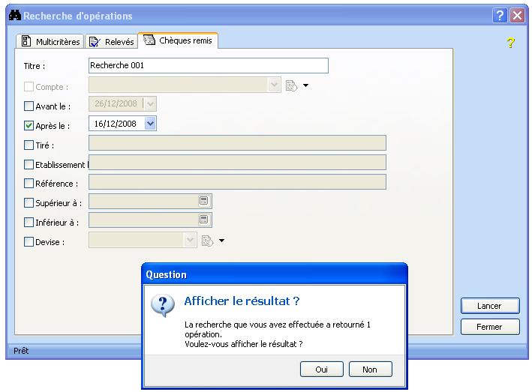Enable the Avant le checkbox

[29, 106]
